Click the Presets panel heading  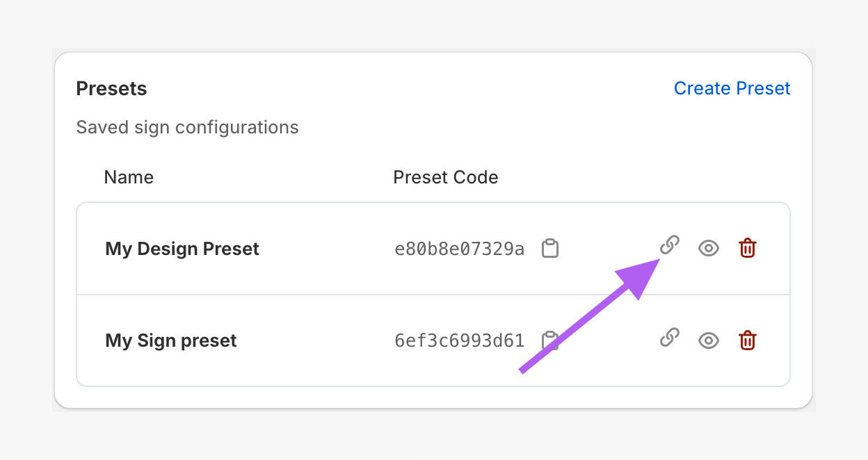click(x=111, y=88)
